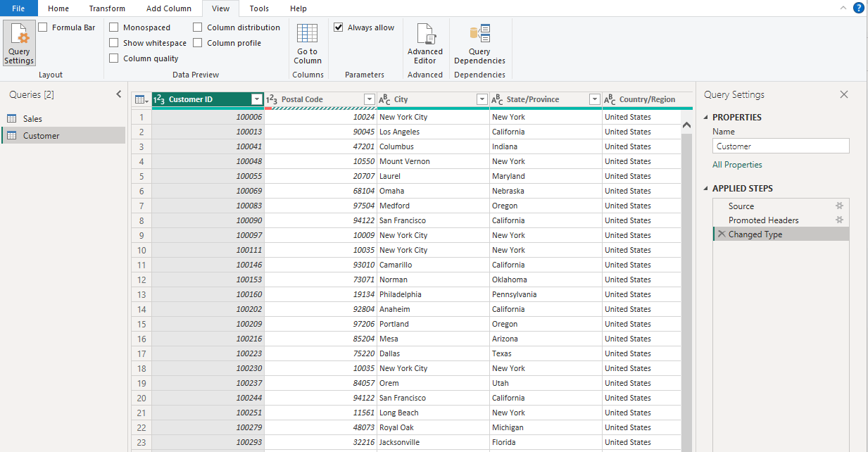The height and width of the screenshot is (452, 868).
Task: Click the vertical scrollbar up arrow
Action: (x=687, y=125)
